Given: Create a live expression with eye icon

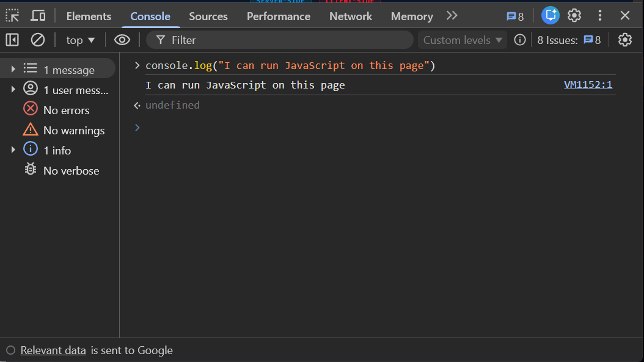Looking at the screenshot, I should [x=122, y=39].
